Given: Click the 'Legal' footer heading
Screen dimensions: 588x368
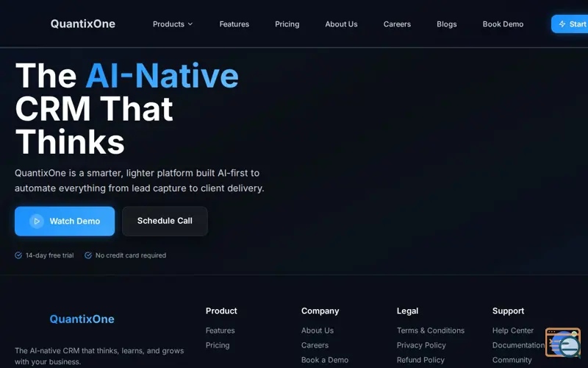Looking at the screenshot, I should point(407,311).
